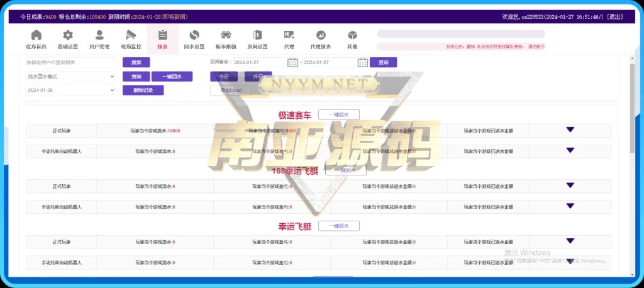Click the 其他 cube icon
The width and height of the screenshot is (644, 288).
352,36
